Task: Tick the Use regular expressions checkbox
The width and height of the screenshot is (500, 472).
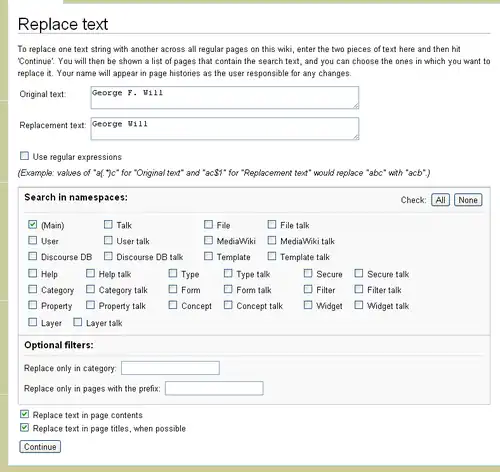Action: [24, 156]
